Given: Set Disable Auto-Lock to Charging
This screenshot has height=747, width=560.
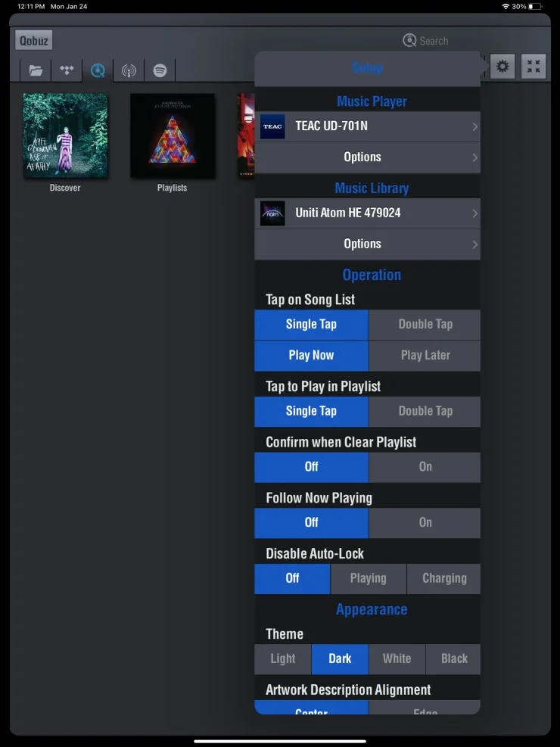Looking at the screenshot, I should point(443,578).
